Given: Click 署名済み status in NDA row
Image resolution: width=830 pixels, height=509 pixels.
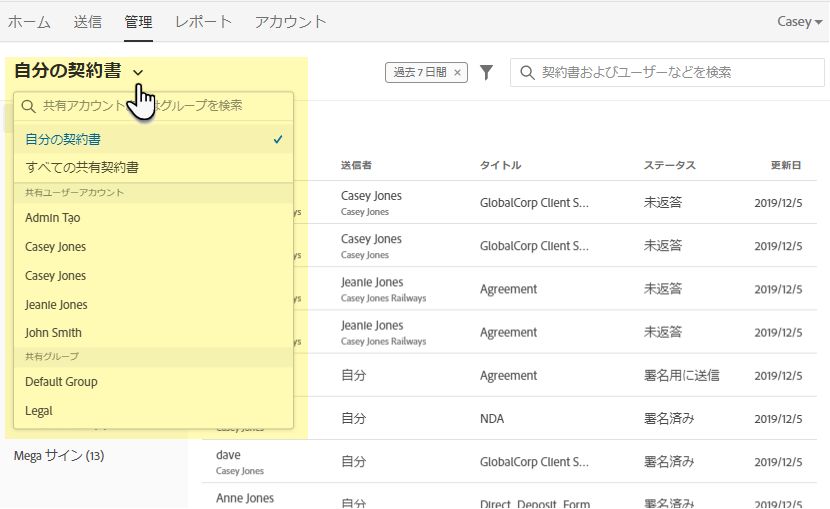Looking at the screenshot, I should click(669, 419).
